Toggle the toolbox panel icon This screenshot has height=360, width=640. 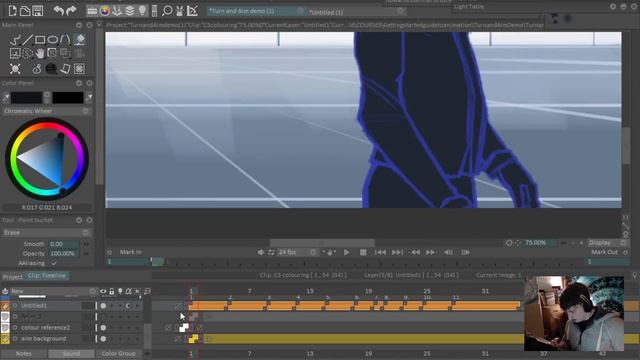(x=92, y=11)
